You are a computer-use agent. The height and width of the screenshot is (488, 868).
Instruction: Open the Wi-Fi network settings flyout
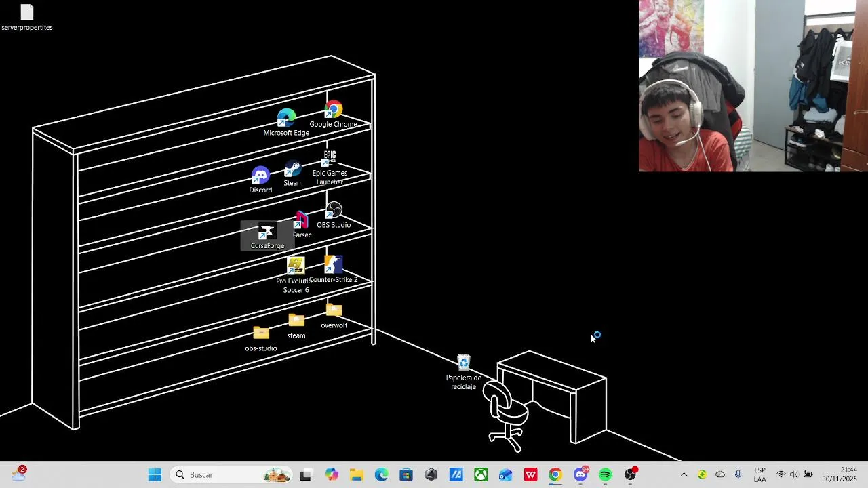click(781, 475)
